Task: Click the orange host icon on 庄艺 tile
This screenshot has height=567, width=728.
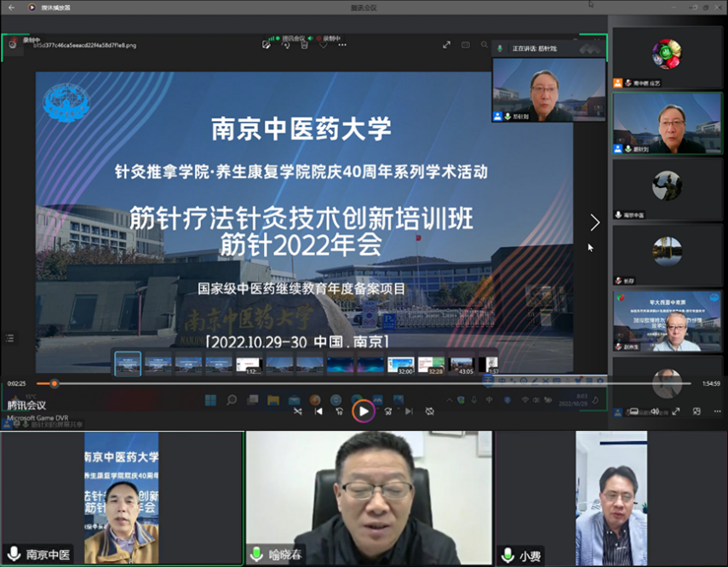Action: click(x=617, y=83)
